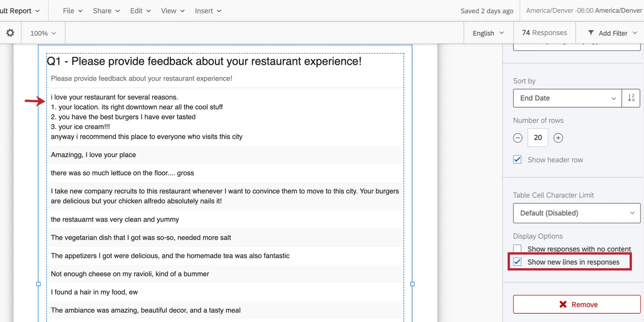The image size is (644, 322).
Task: Click the number of rows input field
Action: [538, 138]
